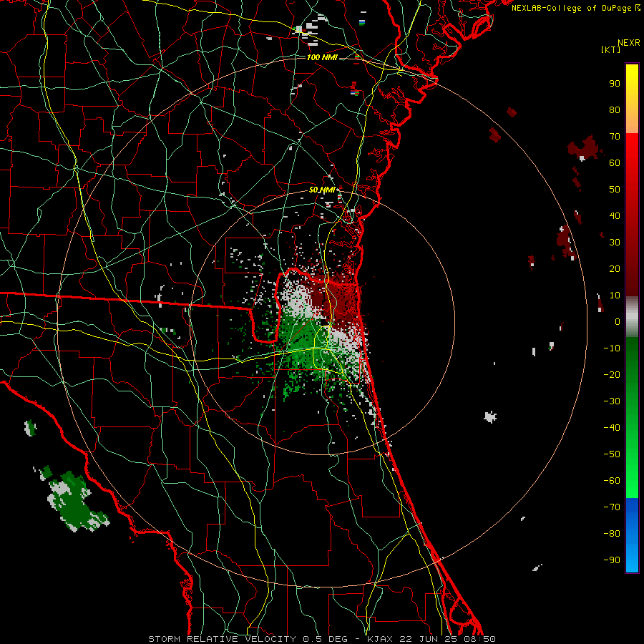Image resolution: width=644 pixels, height=644 pixels.
Task: Click the NEXR label above the color scale
Action: pyautogui.click(x=629, y=43)
